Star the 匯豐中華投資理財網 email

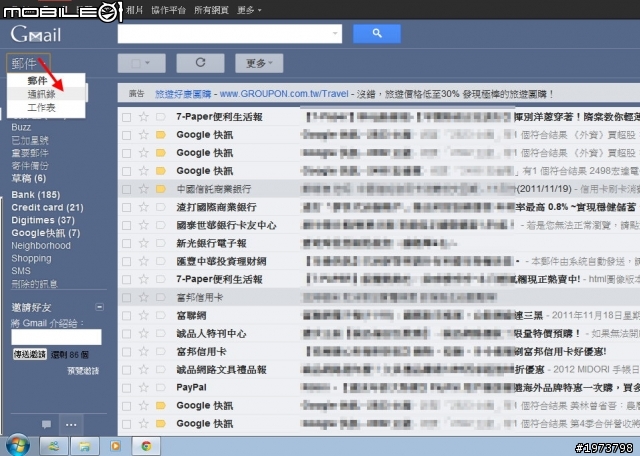pyautogui.click(x=143, y=261)
